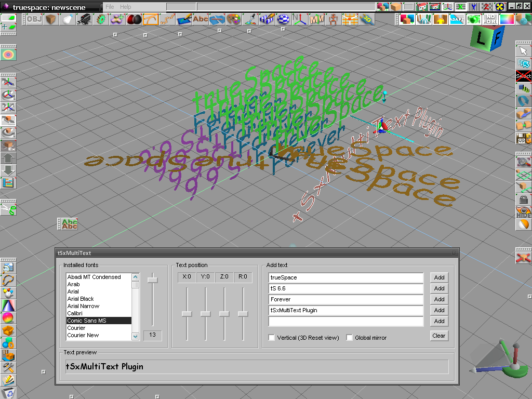The width and height of the screenshot is (532, 399).
Task: Click the NO FOR toolbar icon
Action: 490,19
